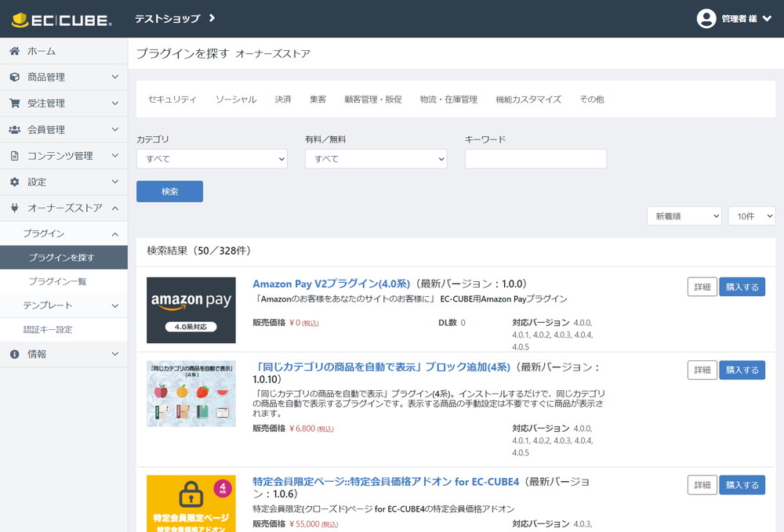Select the その他 category tab

[x=591, y=100]
